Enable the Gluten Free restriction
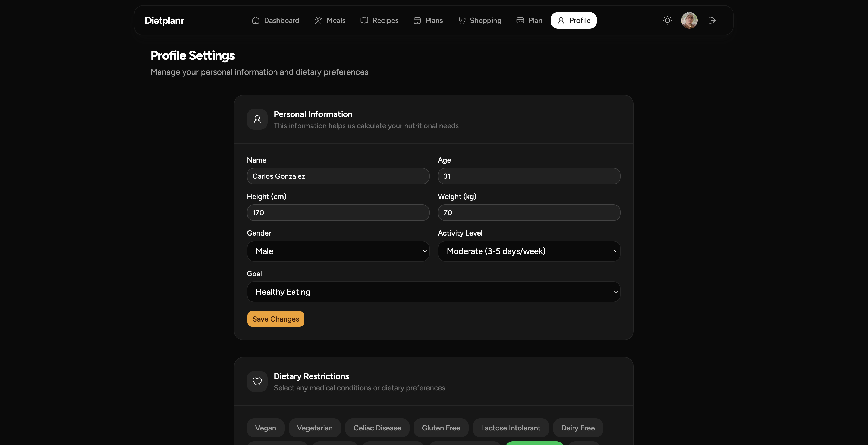Image resolution: width=868 pixels, height=445 pixels. [441, 428]
